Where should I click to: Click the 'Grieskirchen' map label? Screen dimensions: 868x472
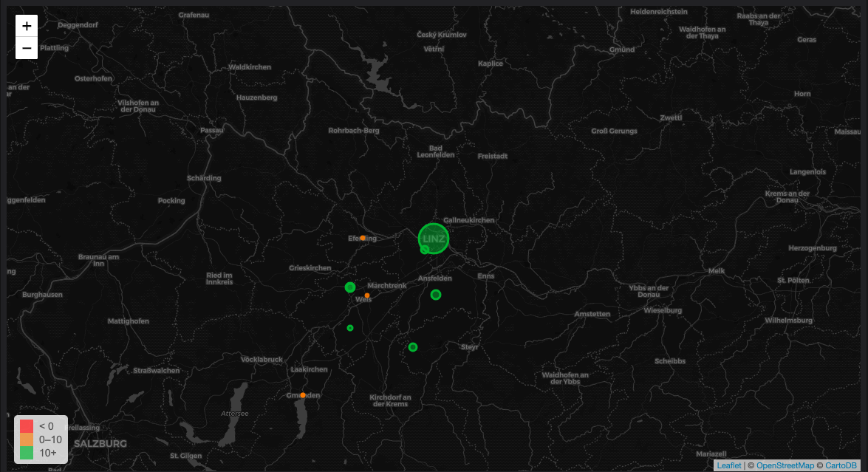point(310,268)
